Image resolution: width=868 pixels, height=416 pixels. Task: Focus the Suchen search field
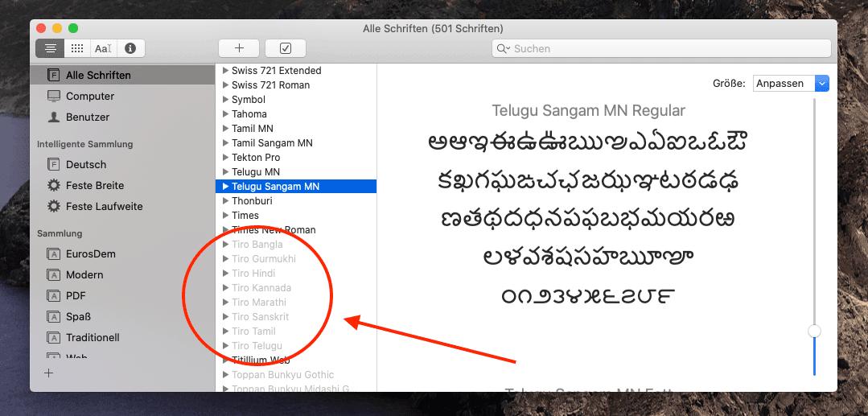tap(661, 49)
